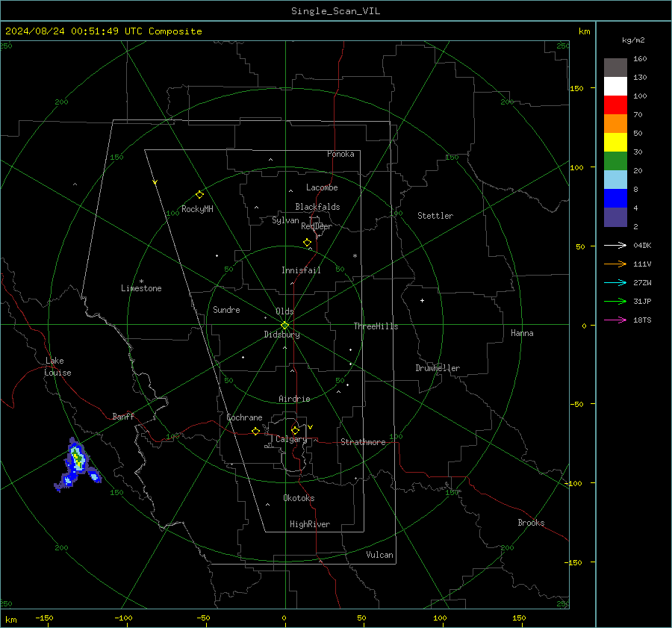Click the Brooks town label
The width and height of the screenshot is (672, 628).
(531, 523)
